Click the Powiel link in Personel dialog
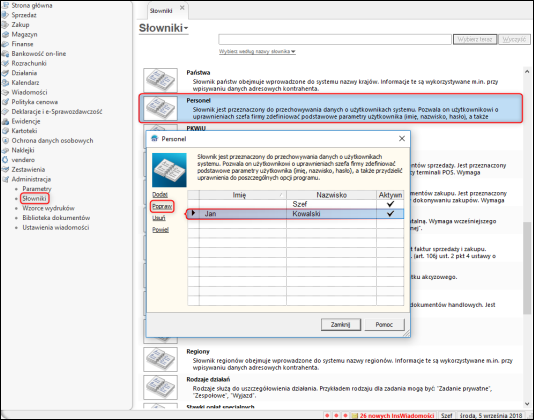The height and width of the screenshot is (420, 534). click(160, 230)
